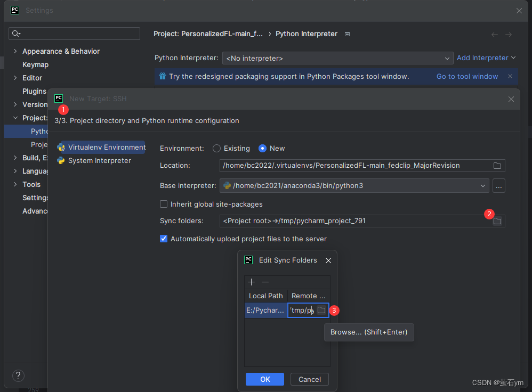Click the minus icon to remove sync folder

tap(265, 282)
